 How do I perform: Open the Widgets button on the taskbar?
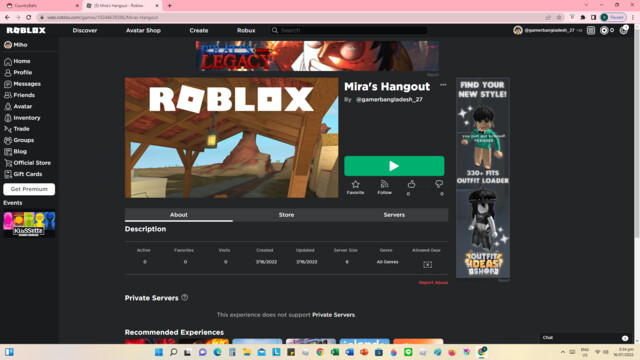click(9, 352)
